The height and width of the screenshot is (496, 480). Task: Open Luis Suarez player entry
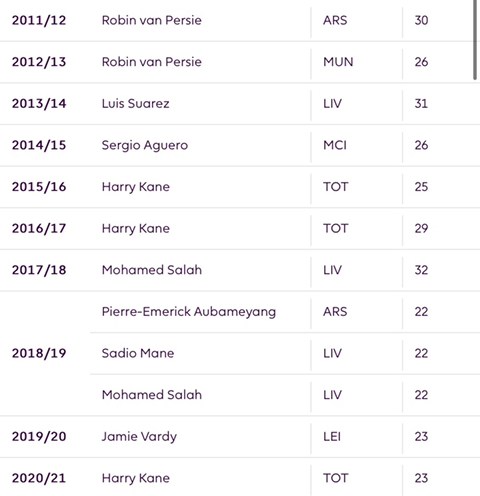tap(136, 104)
